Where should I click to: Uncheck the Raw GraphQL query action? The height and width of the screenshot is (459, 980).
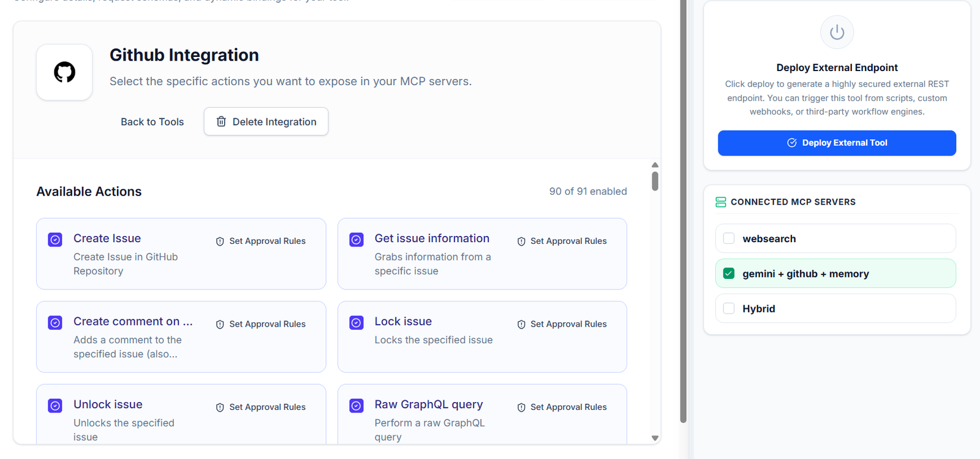[x=356, y=406]
